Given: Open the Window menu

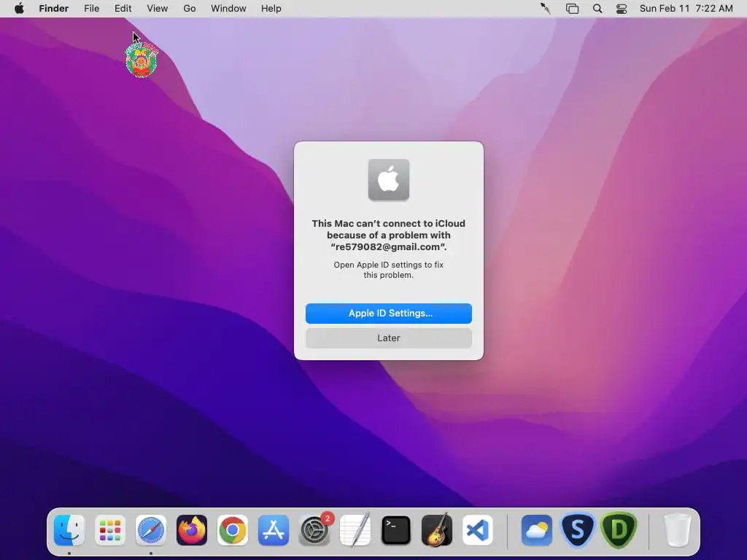Looking at the screenshot, I should click(228, 9).
